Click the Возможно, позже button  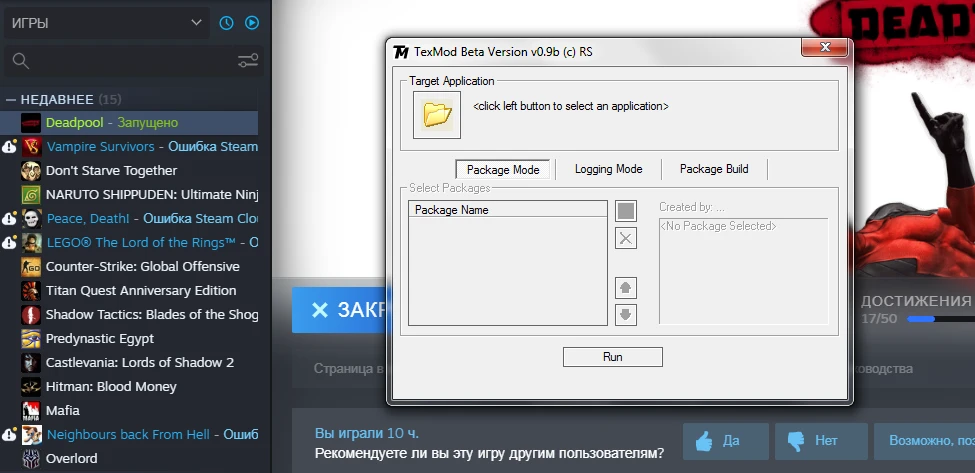[x=925, y=441]
